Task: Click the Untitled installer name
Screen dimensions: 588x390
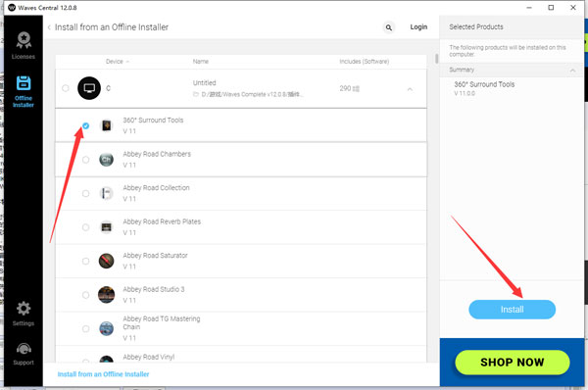Action: tap(205, 82)
